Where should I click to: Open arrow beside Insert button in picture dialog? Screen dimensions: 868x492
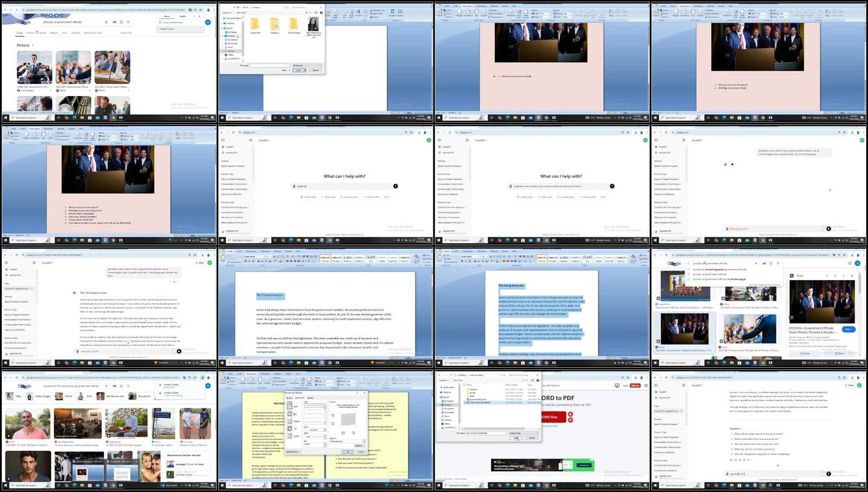pos(305,70)
